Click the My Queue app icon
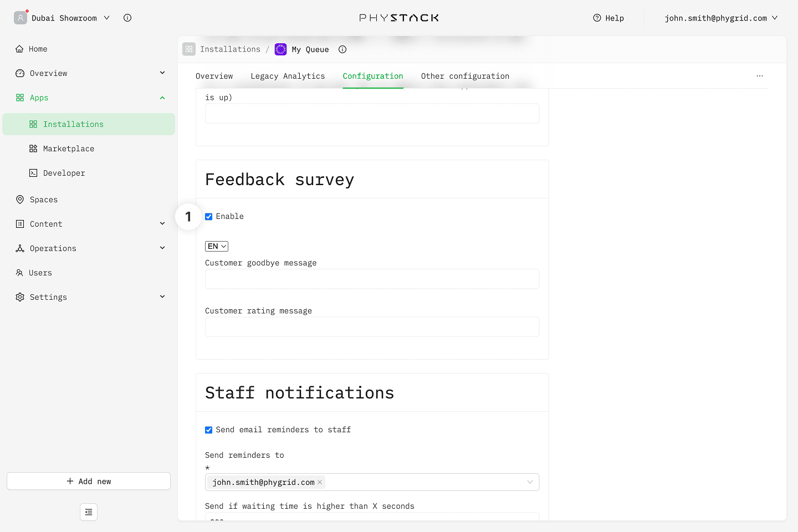 [281, 49]
